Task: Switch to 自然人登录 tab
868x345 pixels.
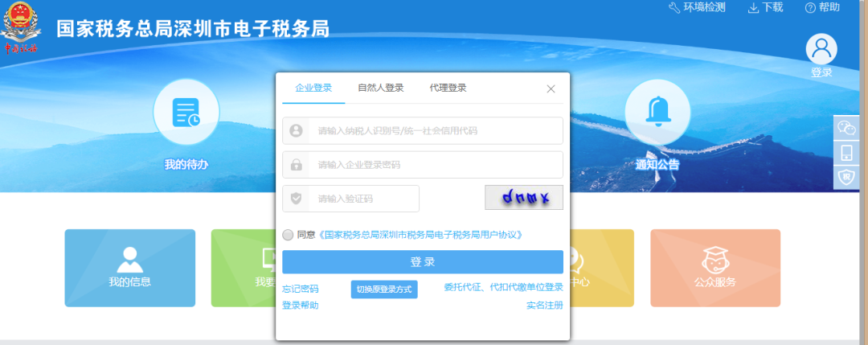Action: point(381,88)
